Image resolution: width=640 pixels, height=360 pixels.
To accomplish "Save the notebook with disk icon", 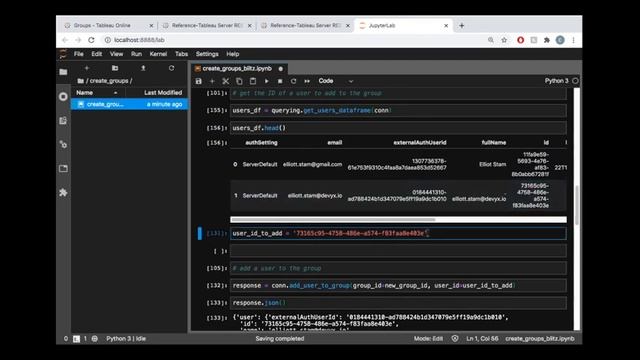I will pos(198,81).
